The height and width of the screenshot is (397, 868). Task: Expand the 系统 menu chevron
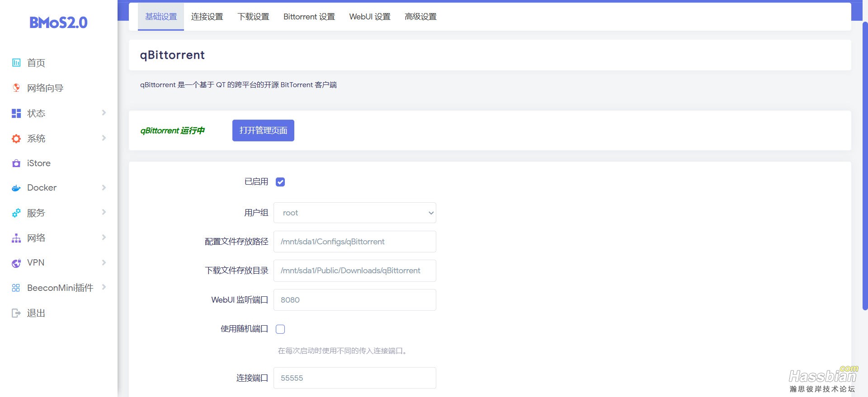[104, 138]
